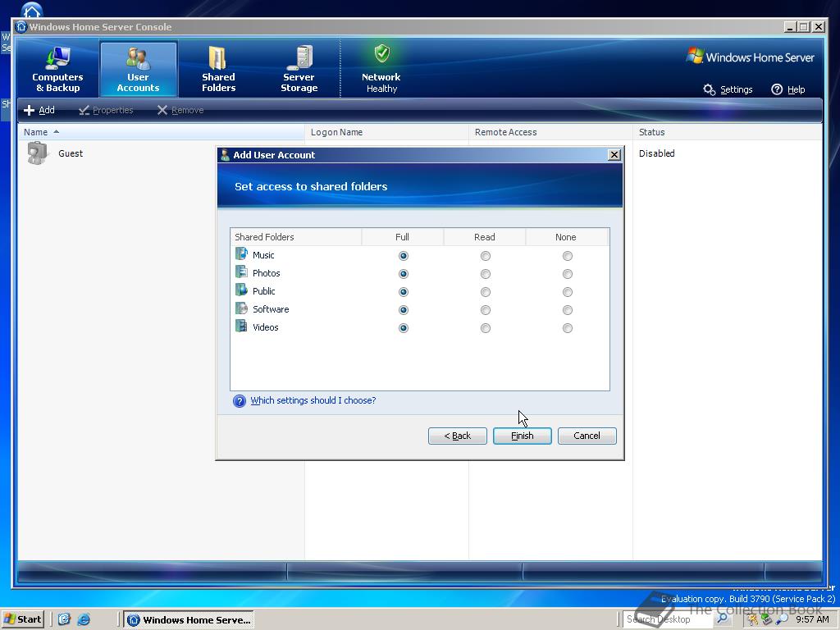
Task: Check the Network Healthy status shield
Action: 381,53
